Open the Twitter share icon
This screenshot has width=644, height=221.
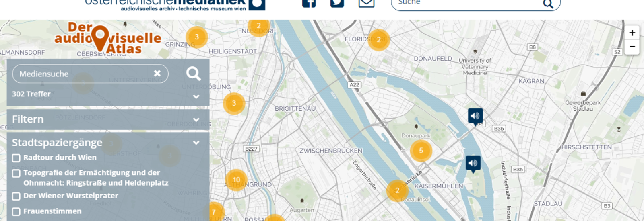[x=337, y=3]
